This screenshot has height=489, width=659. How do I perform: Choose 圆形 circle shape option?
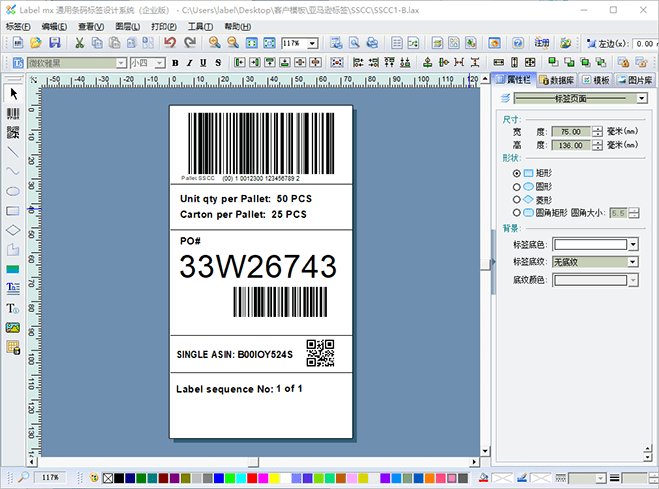(532, 187)
